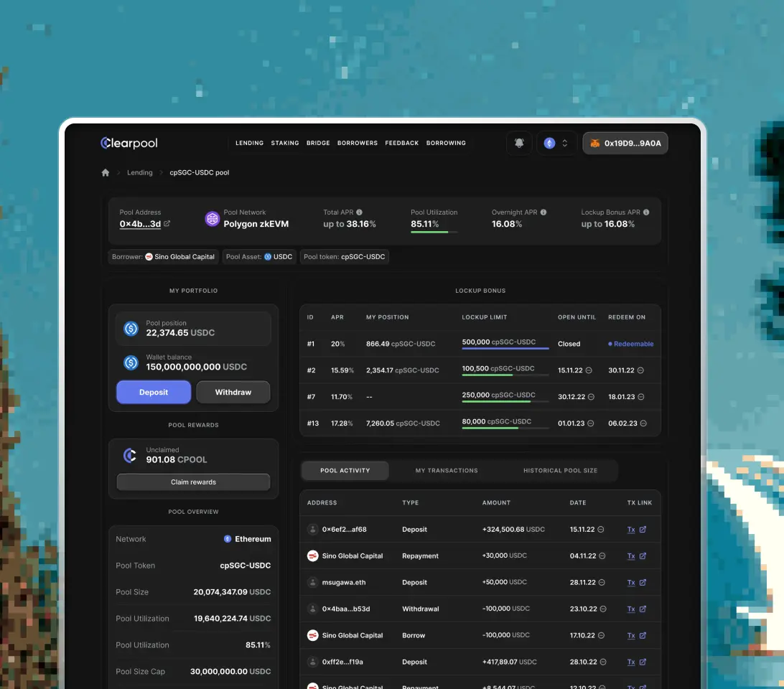Click the network selector up-down chevrons
Viewport: 784px width, 689px height.
564,143
